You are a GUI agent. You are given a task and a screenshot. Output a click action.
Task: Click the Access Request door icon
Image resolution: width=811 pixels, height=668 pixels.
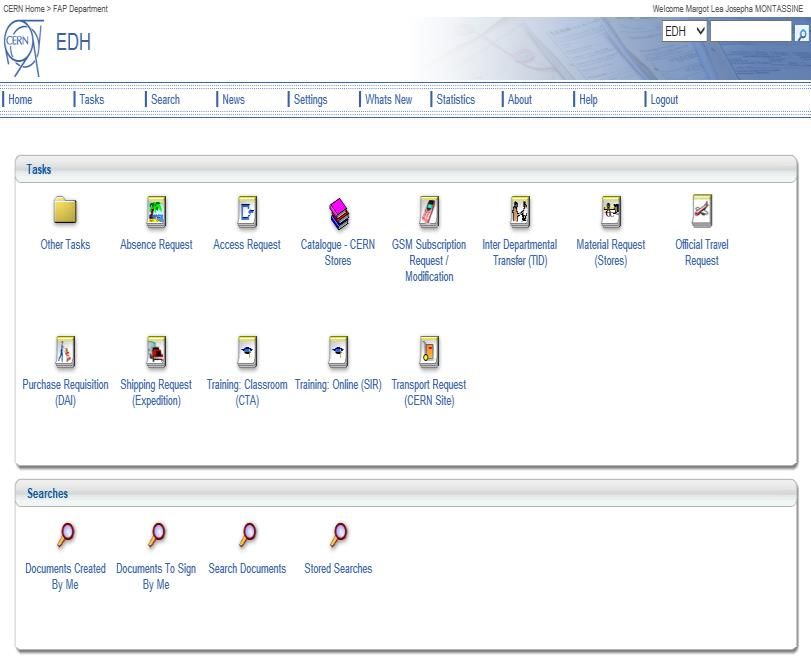pos(247,212)
